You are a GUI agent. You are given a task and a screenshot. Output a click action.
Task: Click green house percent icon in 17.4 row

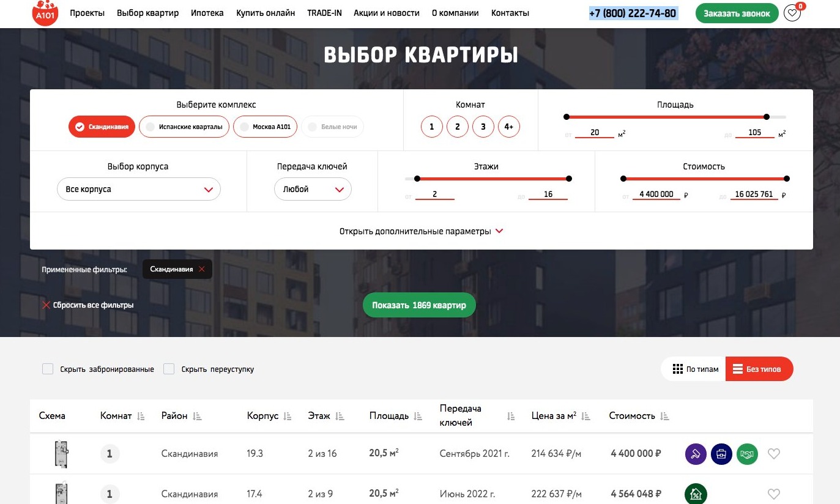click(x=696, y=494)
